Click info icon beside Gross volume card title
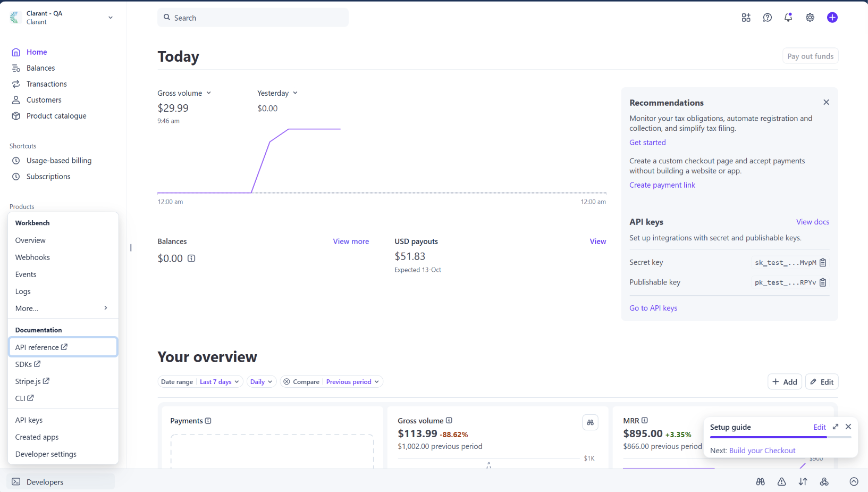868x492 pixels. tap(449, 420)
